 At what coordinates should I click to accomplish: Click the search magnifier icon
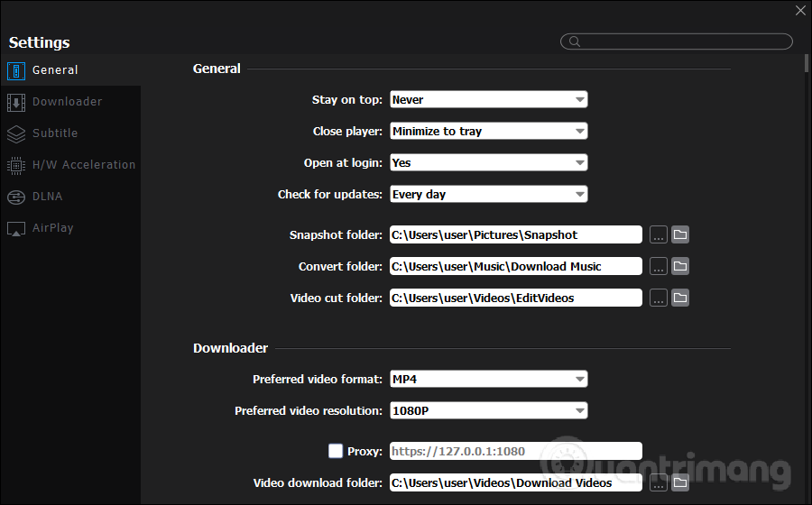click(x=575, y=41)
